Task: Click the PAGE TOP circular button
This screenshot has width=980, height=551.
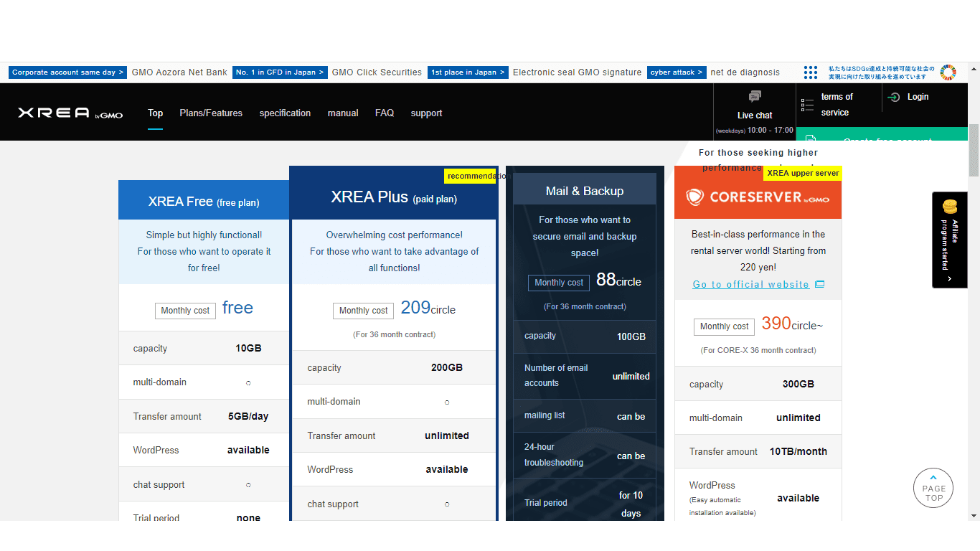Action: click(933, 488)
